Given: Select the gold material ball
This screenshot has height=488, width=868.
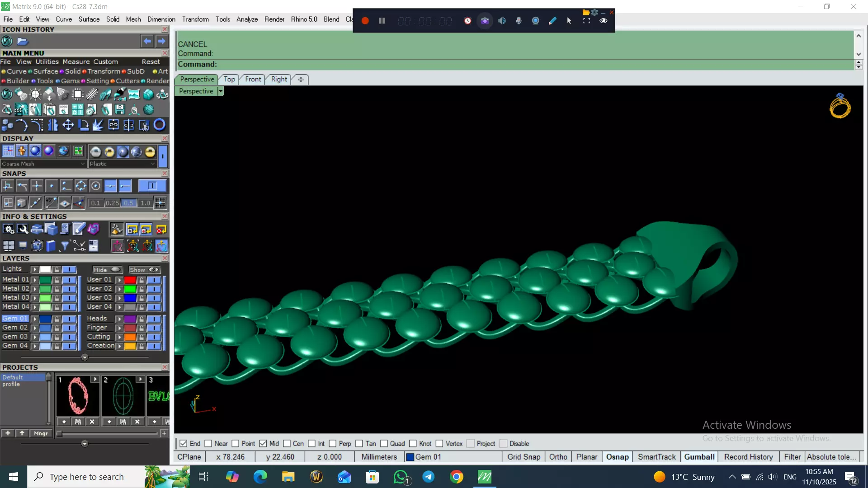Looking at the screenshot, I should tap(150, 152).
